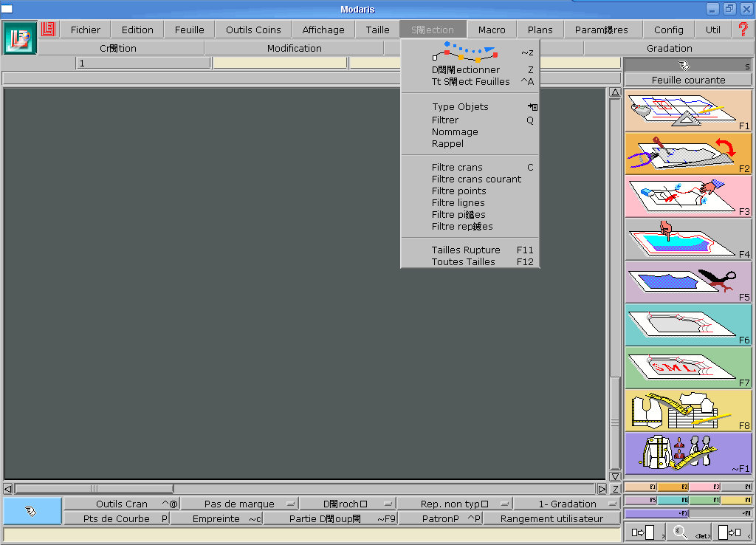
Task: Open the red question mark help
Action: pyautogui.click(x=743, y=30)
